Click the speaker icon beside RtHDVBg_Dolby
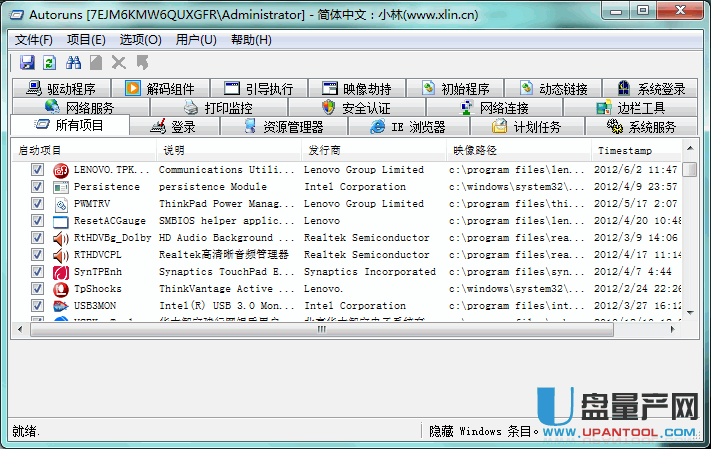Image resolution: width=711 pixels, height=449 pixels. point(61,238)
